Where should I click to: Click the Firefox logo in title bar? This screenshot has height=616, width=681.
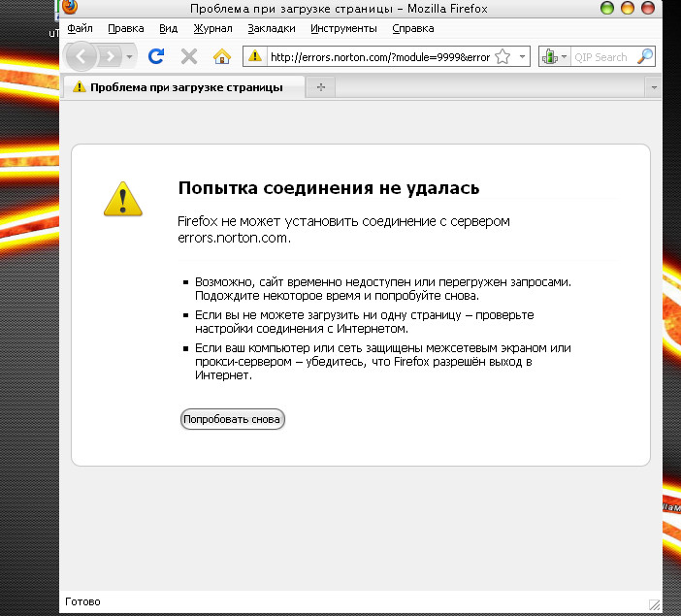click(x=70, y=6)
